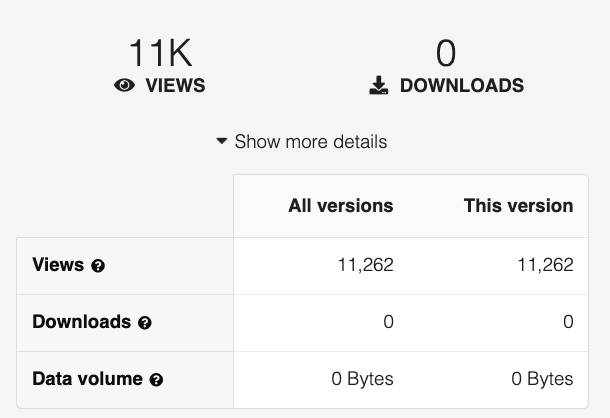Click the large 0 downloads total

click(446, 52)
